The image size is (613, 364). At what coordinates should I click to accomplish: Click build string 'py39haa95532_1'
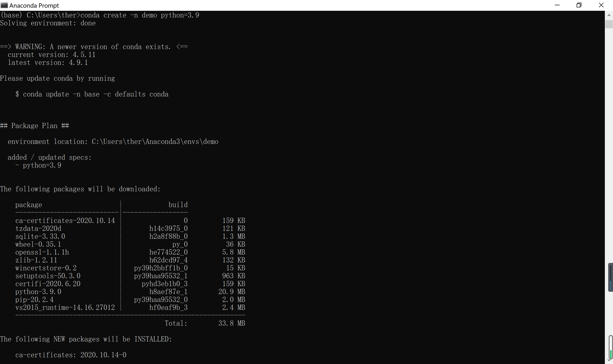point(161,276)
